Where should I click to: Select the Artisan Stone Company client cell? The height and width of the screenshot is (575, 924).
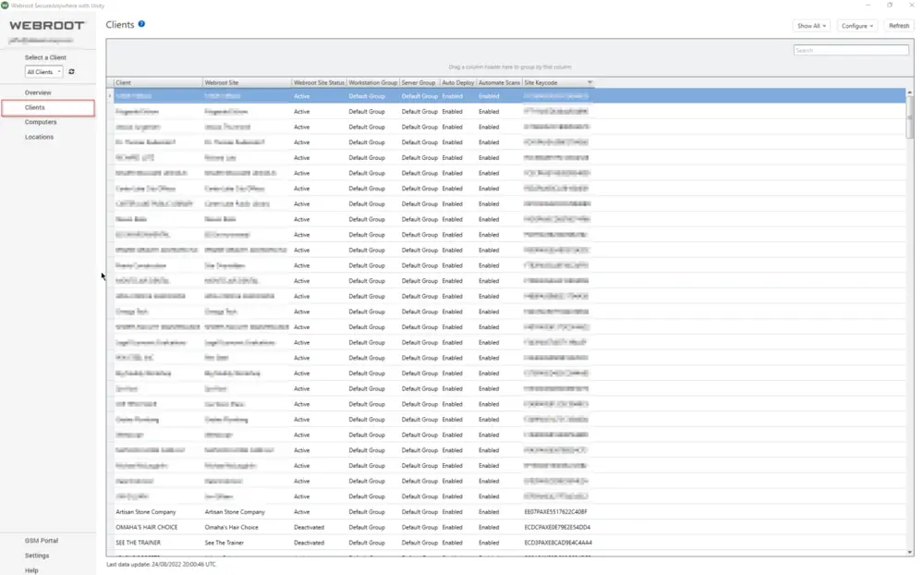146,512
